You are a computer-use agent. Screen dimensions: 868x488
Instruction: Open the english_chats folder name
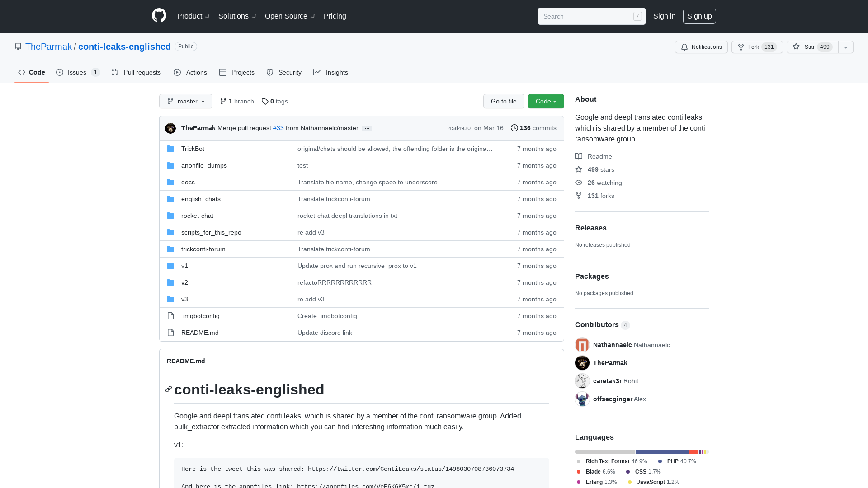pos(201,199)
